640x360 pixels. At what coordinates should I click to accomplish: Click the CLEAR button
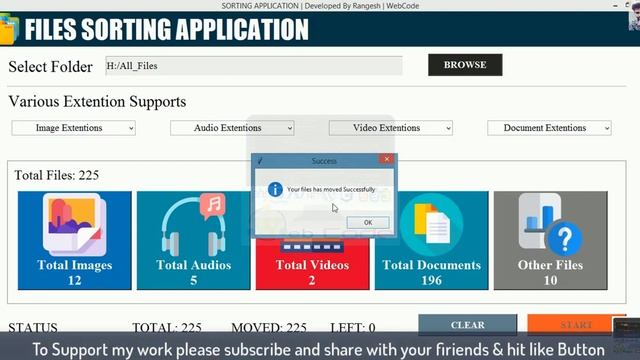pos(467,325)
